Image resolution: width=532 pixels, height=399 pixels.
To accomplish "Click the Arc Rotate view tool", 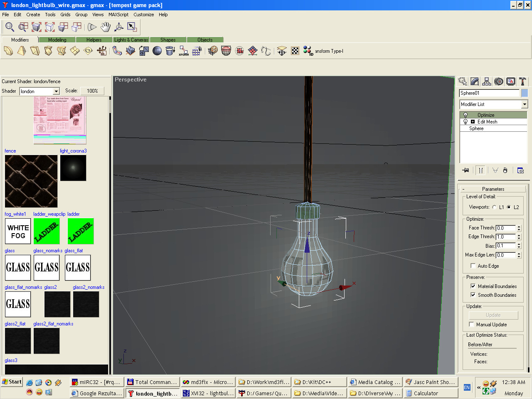I will click(x=119, y=27).
